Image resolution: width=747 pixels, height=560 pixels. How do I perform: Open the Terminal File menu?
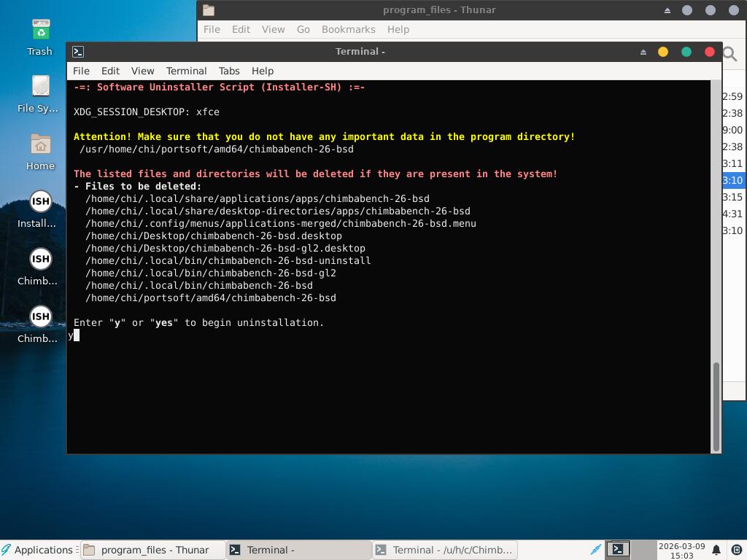click(81, 71)
